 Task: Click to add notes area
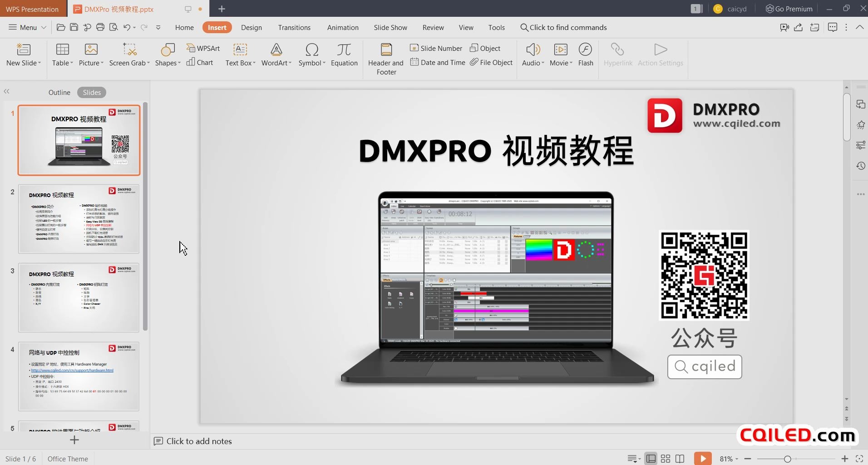pyautogui.click(x=199, y=441)
